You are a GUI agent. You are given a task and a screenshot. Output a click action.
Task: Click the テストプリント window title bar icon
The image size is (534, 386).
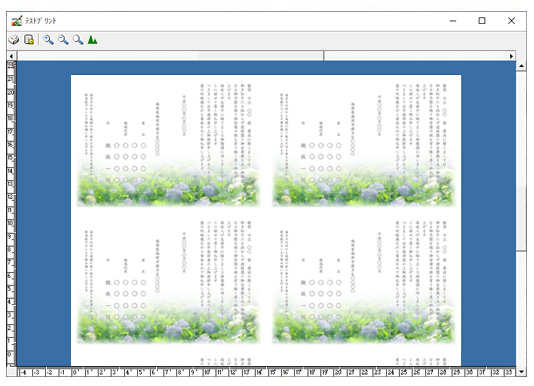click(x=16, y=21)
